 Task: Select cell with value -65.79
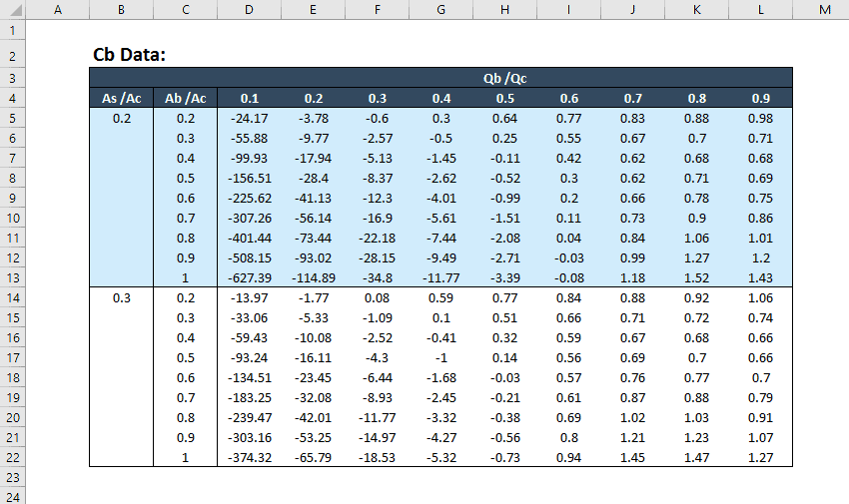[x=313, y=457]
